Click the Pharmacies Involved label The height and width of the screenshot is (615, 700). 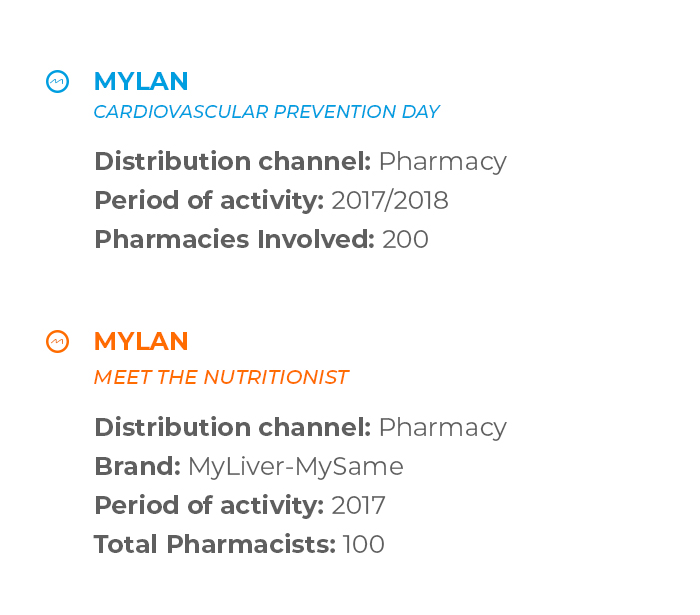[x=234, y=239]
